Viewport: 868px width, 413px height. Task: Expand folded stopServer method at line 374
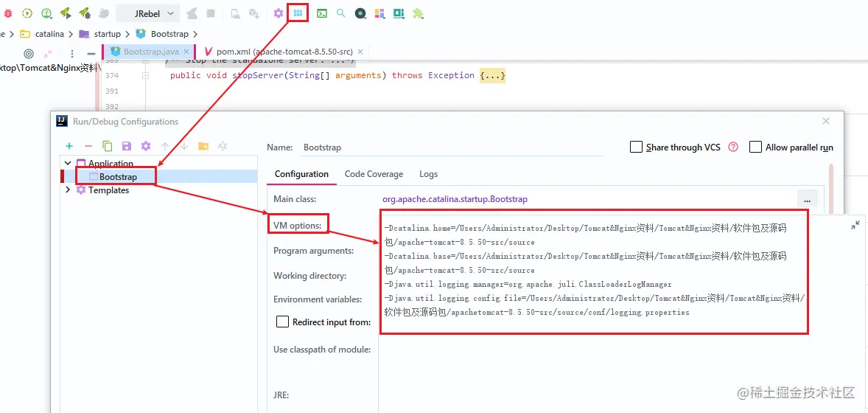(x=146, y=75)
